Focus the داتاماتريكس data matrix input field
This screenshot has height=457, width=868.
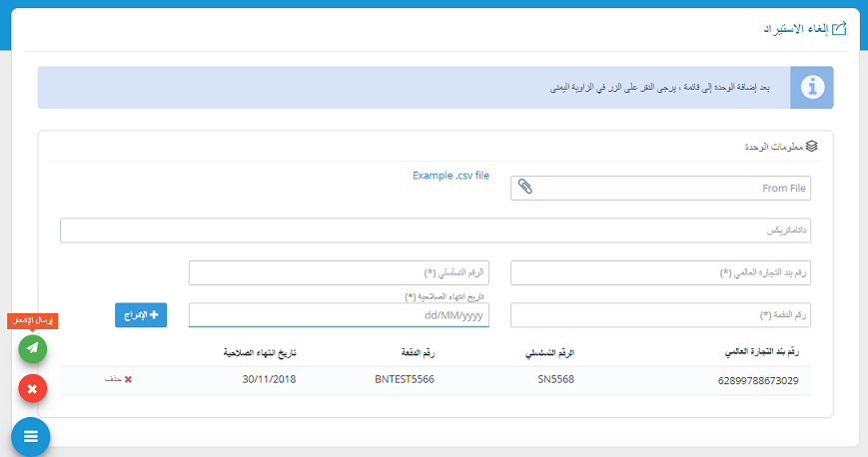pos(434,230)
